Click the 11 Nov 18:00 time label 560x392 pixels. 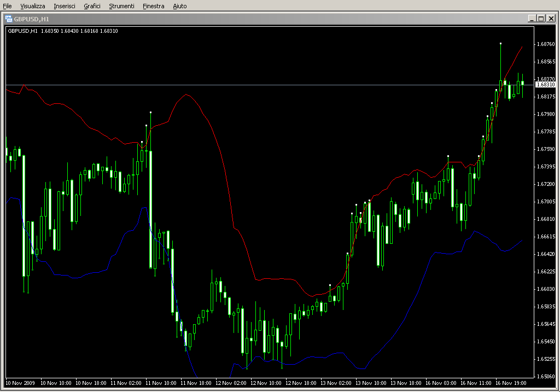pyautogui.click(x=196, y=383)
